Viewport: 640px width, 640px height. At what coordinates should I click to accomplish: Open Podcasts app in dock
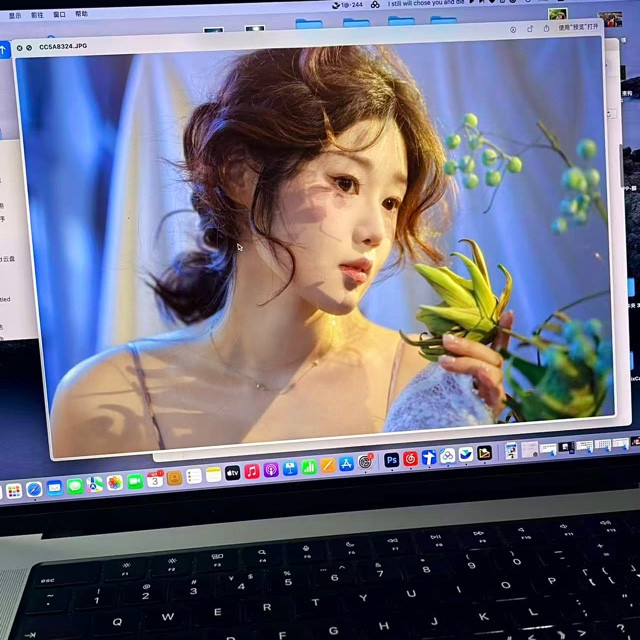271,470
